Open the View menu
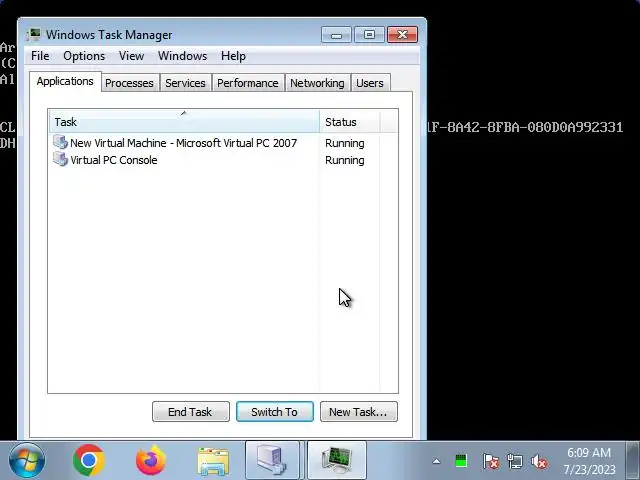Screen dimensions: 640x480 (131, 56)
